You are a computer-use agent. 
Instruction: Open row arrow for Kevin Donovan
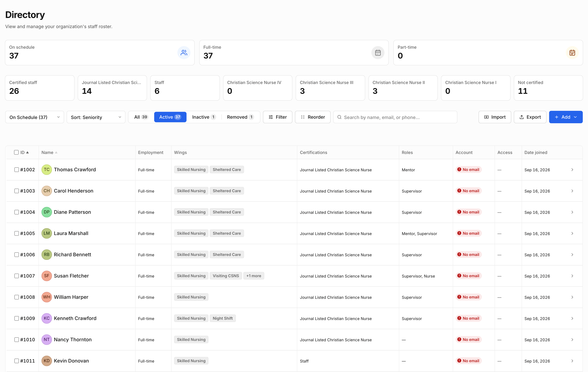(x=572, y=361)
